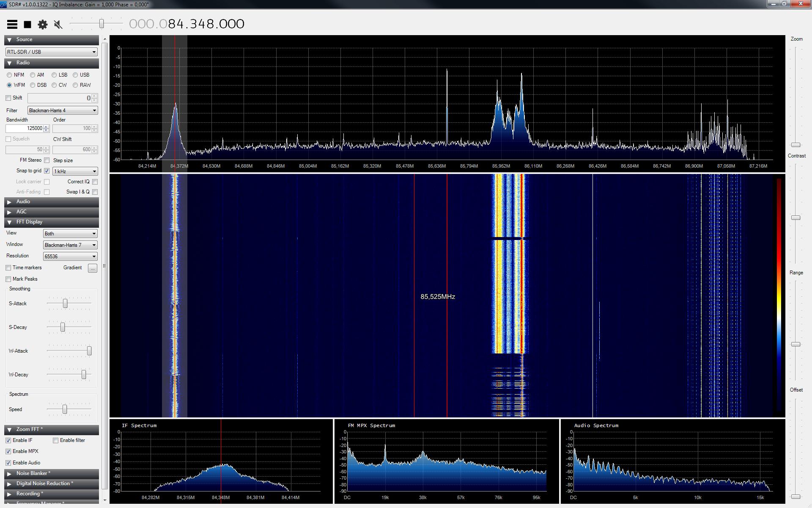Collapse the Source panel
The image size is (812, 508).
(52, 39)
